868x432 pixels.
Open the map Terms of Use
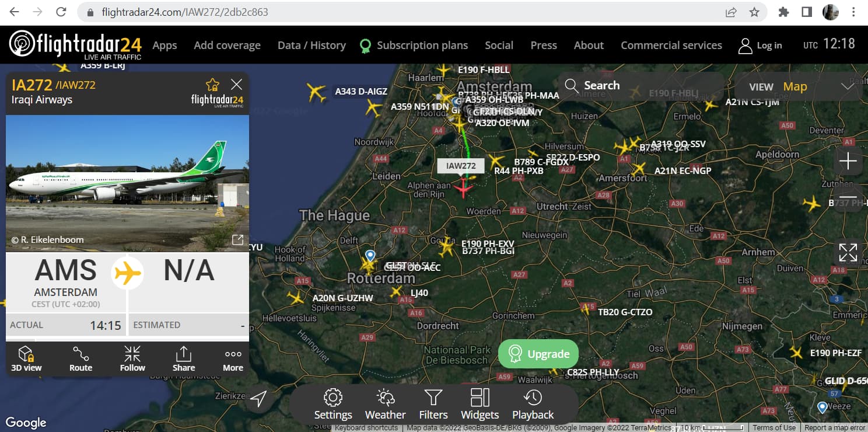(774, 428)
